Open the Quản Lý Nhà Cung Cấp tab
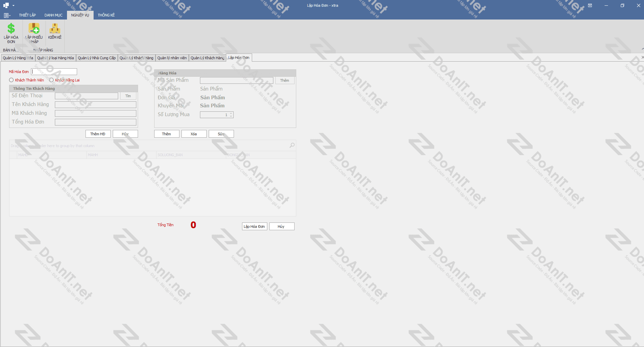This screenshot has height=347, width=644. point(97,58)
